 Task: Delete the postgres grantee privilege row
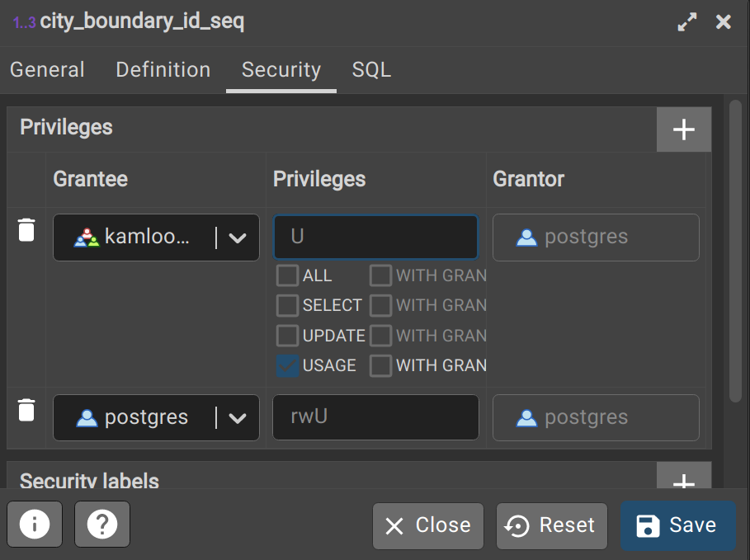(26, 410)
